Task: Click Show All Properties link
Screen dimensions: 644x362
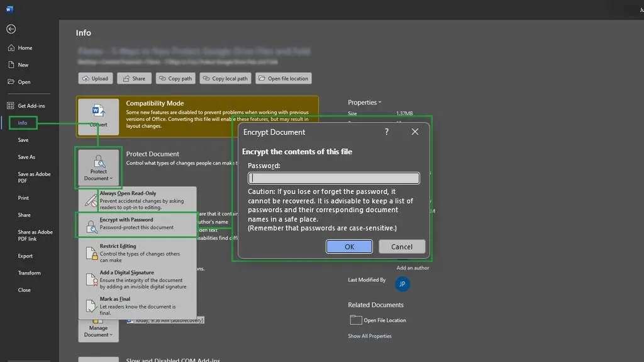Action: coord(370,336)
